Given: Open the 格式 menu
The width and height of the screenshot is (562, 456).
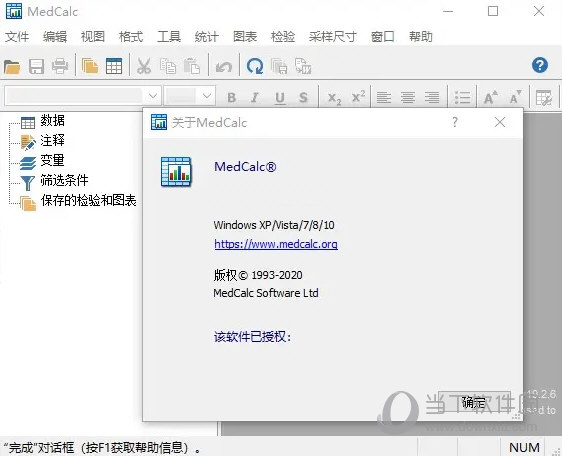Looking at the screenshot, I should 131,37.
